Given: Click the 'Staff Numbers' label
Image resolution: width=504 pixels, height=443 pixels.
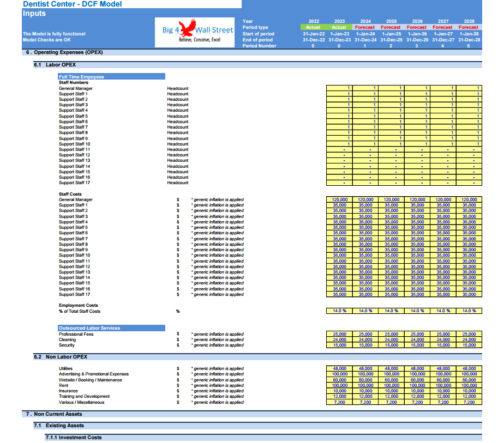Looking at the screenshot, I should (74, 82).
